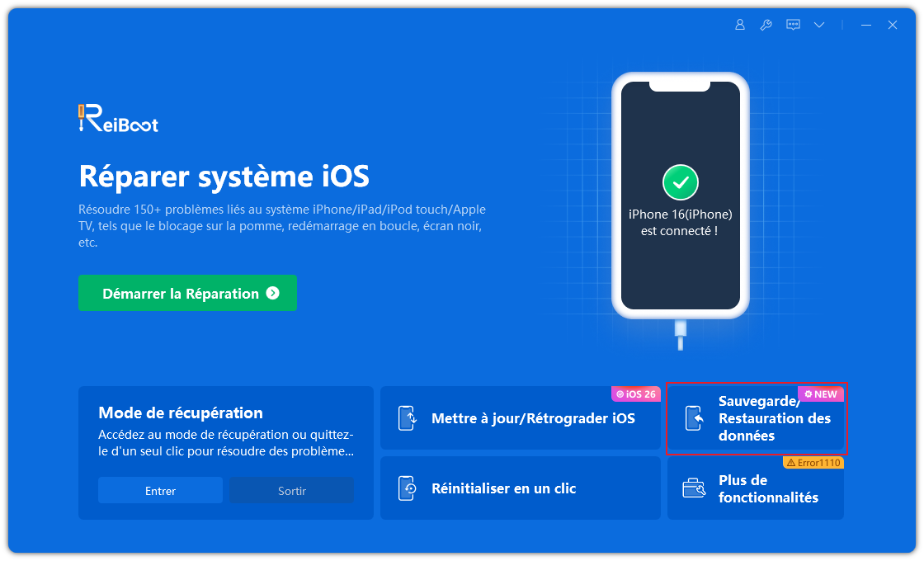Open the feedback chat bubble icon
924x561 pixels.
pos(793,25)
